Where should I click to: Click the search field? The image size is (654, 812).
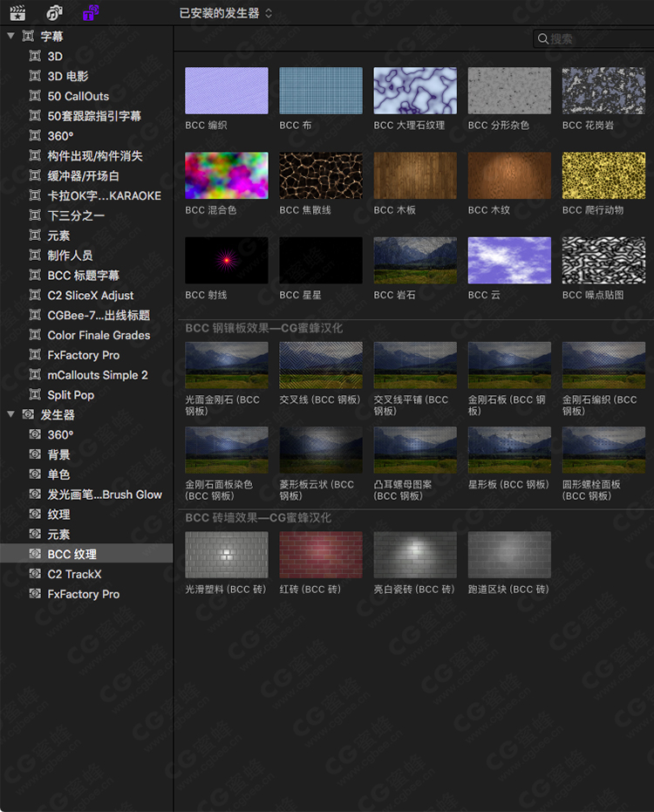click(x=594, y=39)
